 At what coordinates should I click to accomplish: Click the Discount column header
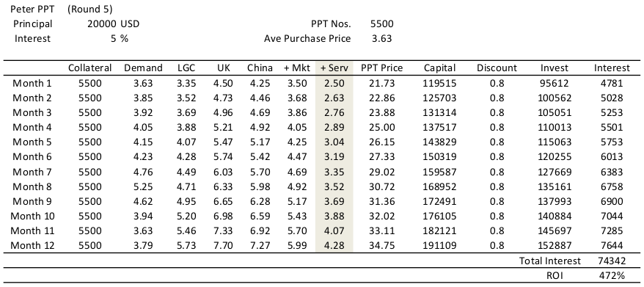point(497,68)
